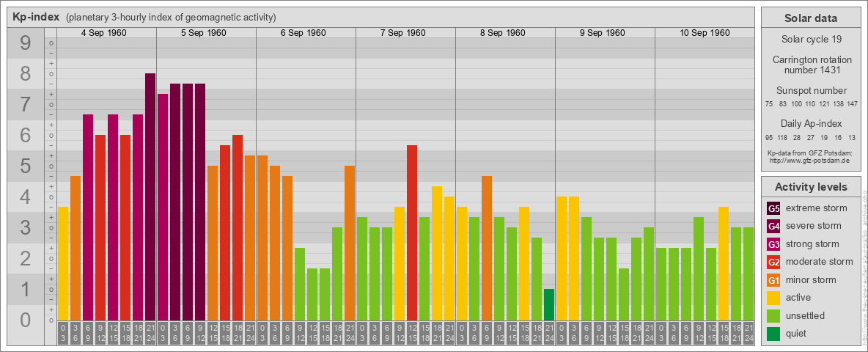
Task: Click the Solar data panel heading
Action: pyautogui.click(x=810, y=18)
